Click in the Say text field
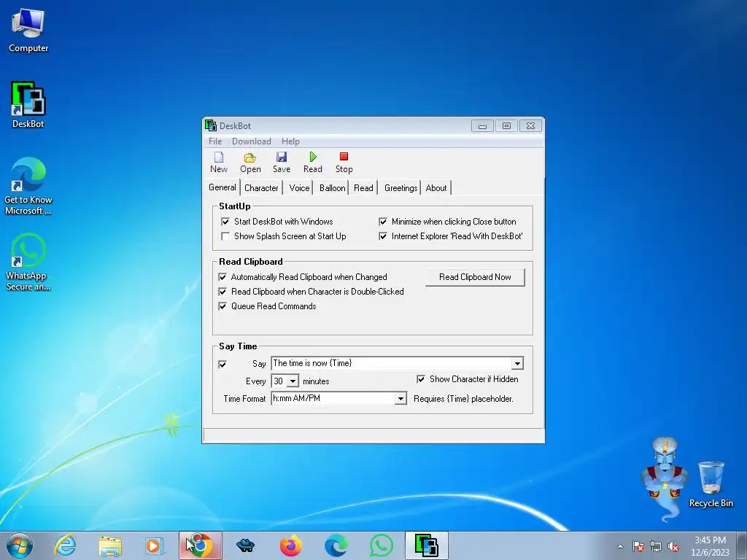 click(391, 363)
